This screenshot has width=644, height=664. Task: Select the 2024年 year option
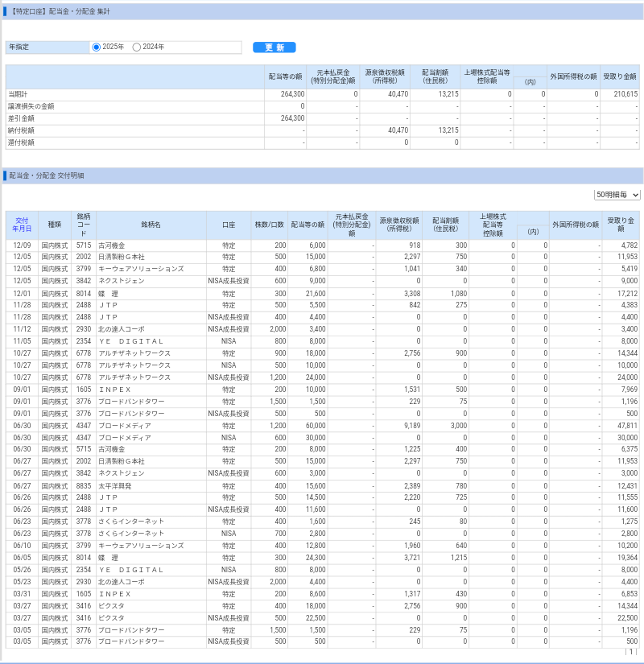136,47
